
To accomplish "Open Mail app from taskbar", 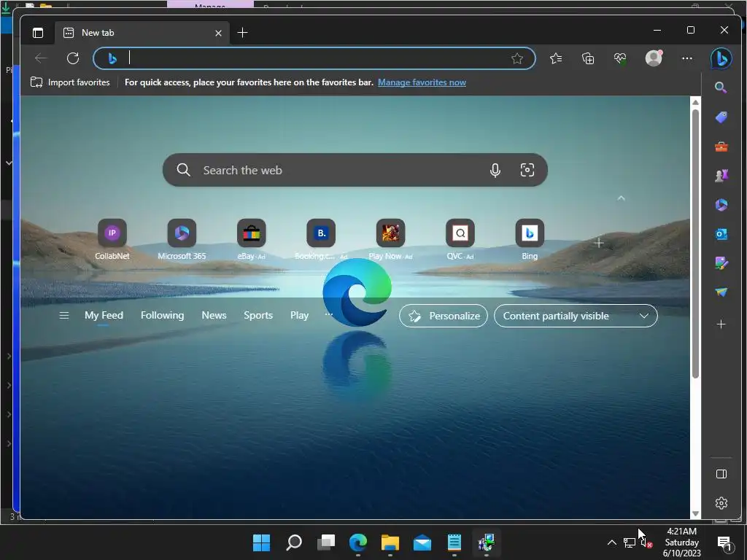I will click(x=422, y=542).
